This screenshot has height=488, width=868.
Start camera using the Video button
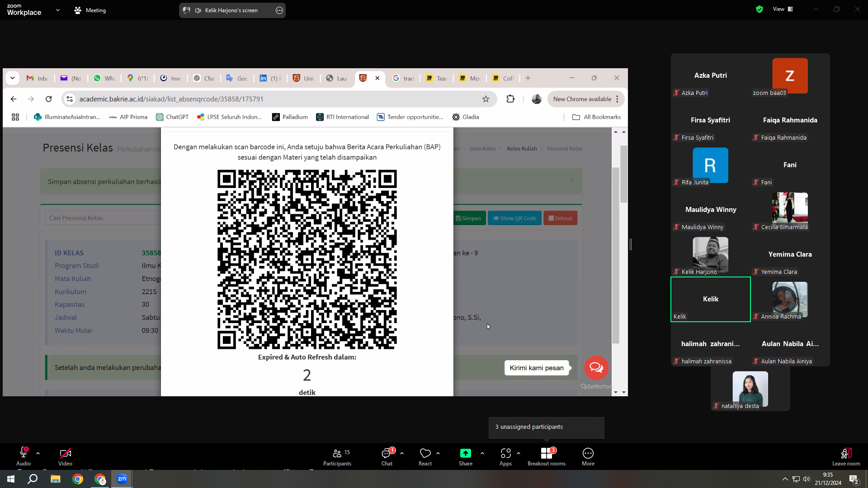(65, 456)
